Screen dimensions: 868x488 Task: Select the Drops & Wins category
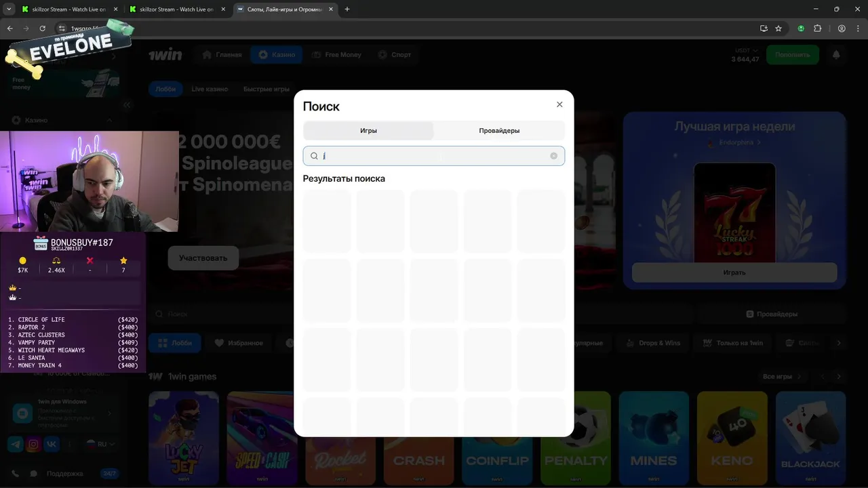pyautogui.click(x=654, y=343)
